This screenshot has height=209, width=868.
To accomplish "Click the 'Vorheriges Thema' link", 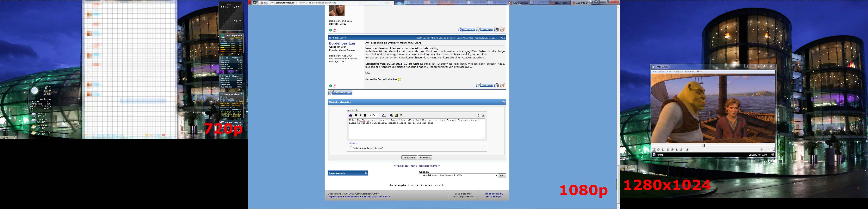I will (x=406, y=166).
